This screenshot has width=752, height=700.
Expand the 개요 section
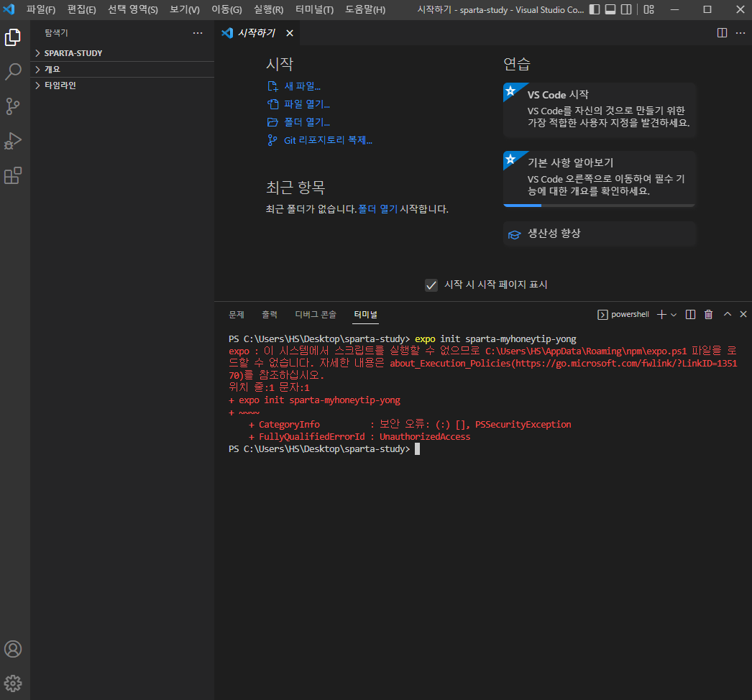[x=122, y=70]
